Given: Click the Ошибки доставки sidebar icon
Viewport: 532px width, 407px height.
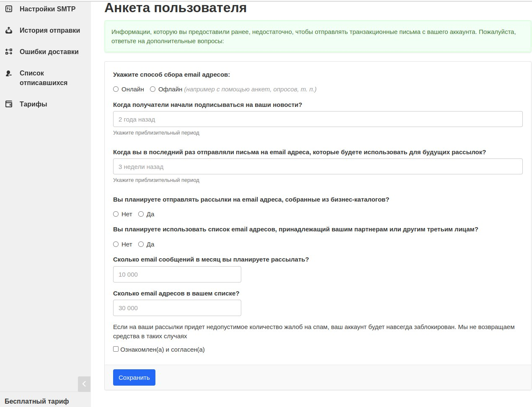Looking at the screenshot, I should pos(9,52).
